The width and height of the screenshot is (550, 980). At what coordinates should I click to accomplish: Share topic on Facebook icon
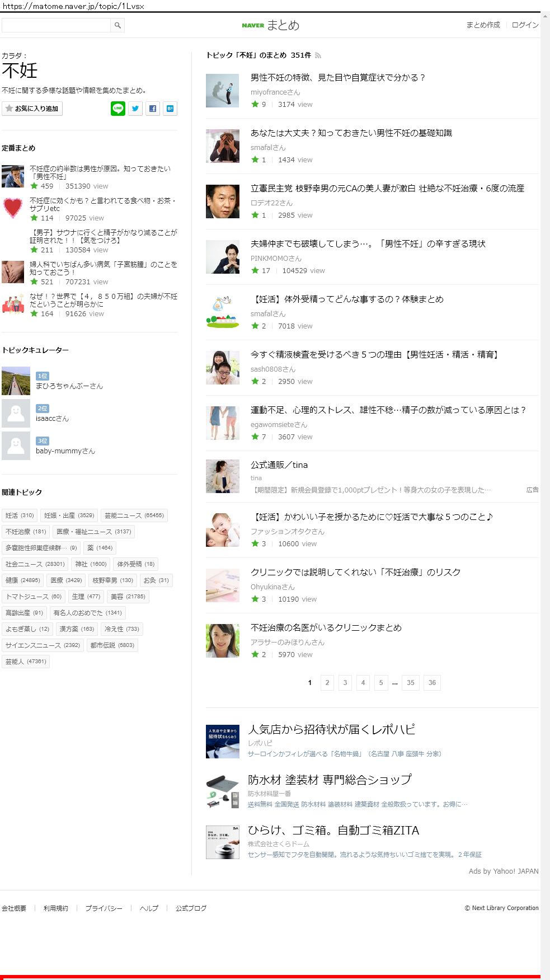(x=153, y=109)
